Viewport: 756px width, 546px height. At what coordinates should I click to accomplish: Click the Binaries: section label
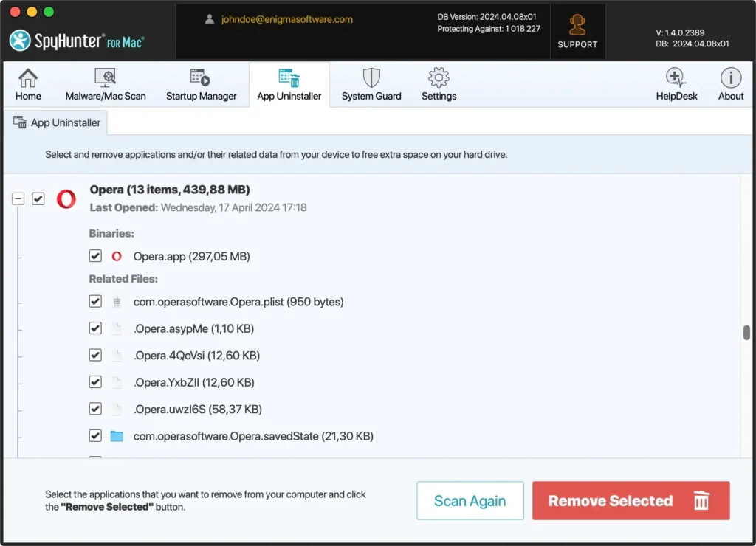[111, 234]
